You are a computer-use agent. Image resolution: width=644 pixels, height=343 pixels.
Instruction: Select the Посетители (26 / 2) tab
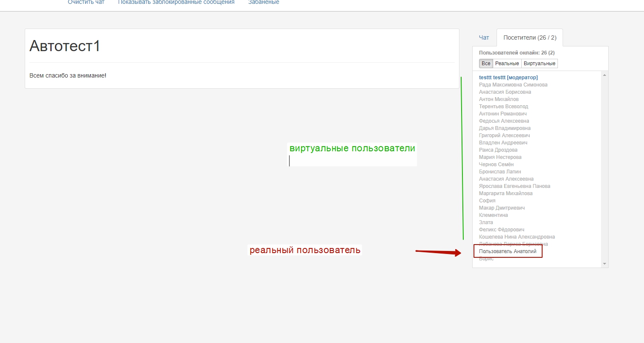529,37
